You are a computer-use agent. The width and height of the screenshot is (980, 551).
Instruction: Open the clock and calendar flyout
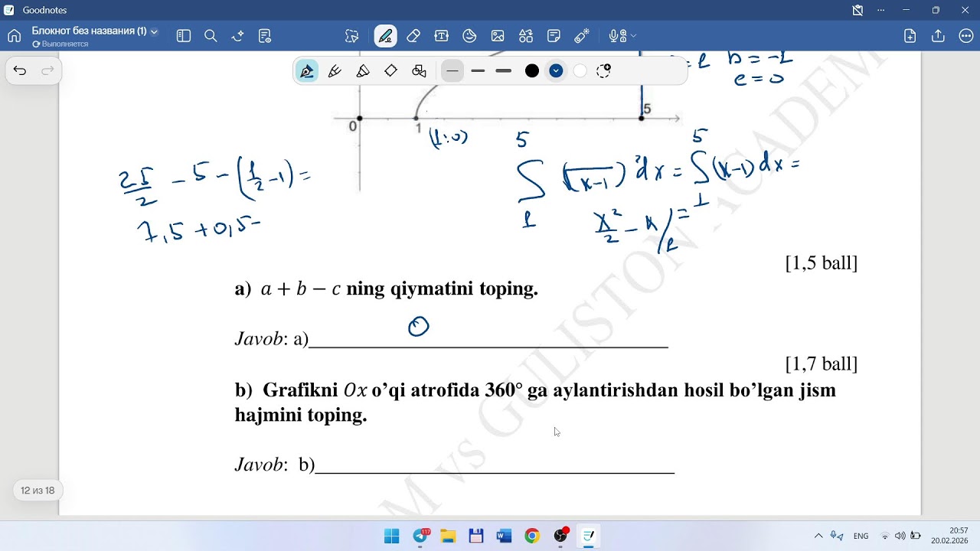pyautogui.click(x=949, y=536)
